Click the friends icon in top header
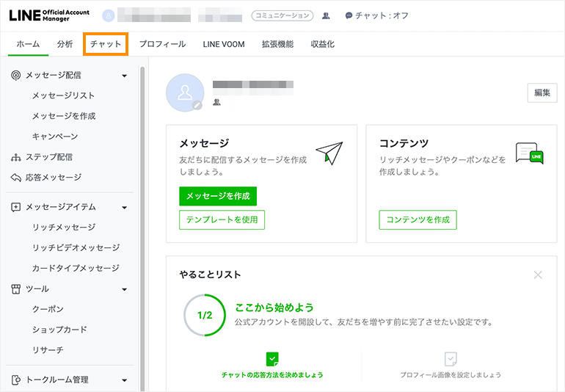 coord(326,15)
